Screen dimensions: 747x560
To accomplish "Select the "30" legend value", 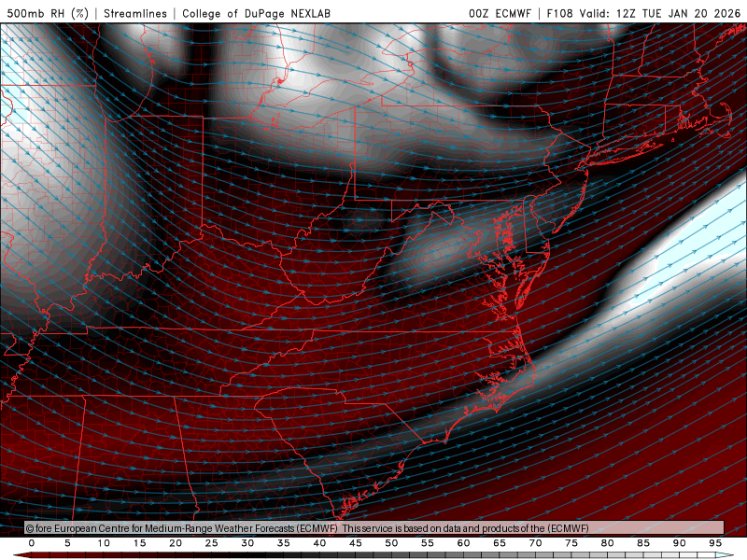I will pos(247,543).
